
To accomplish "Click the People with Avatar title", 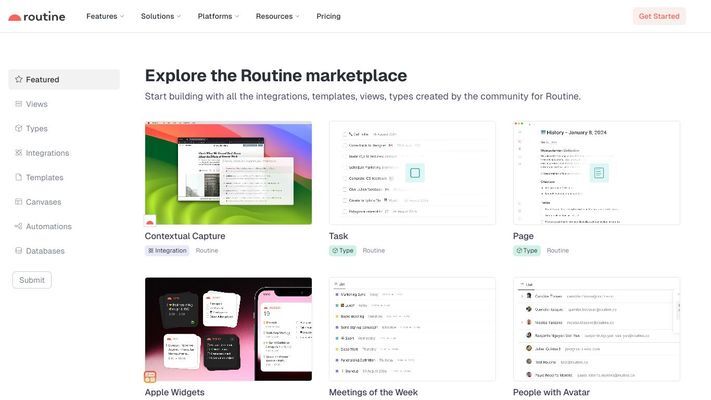I will coord(551,392).
